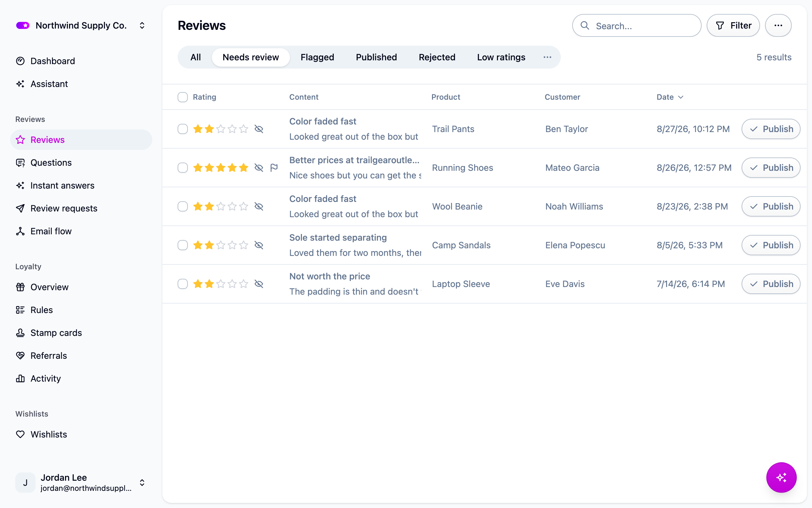Publish Mateo Garcia's Running Shoes review
812x508 pixels.
coord(771,168)
